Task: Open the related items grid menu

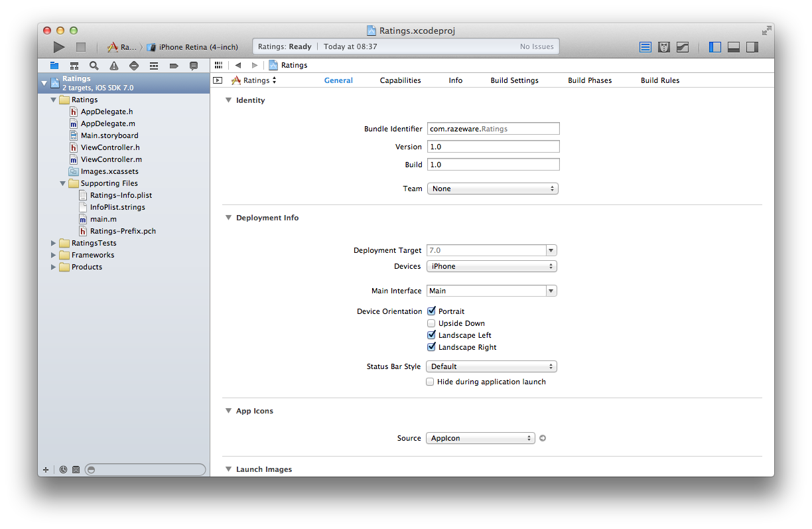Action: [218, 65]
